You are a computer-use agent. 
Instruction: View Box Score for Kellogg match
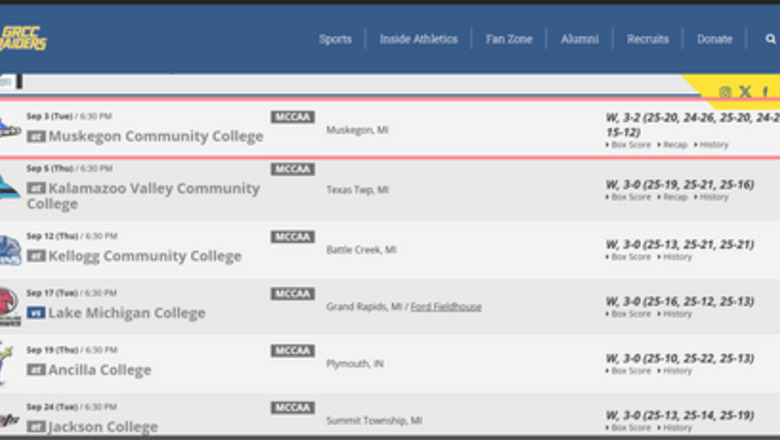click(630, 257)
